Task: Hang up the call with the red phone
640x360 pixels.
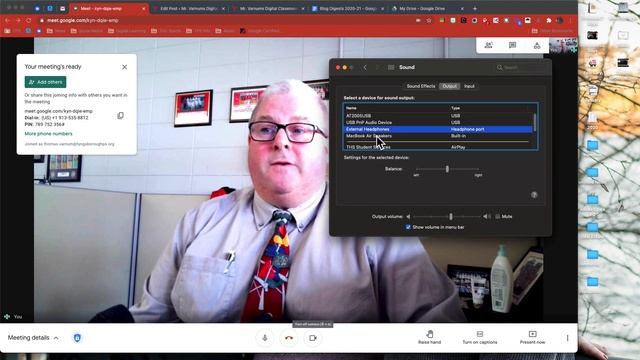Action: [289, 338]
